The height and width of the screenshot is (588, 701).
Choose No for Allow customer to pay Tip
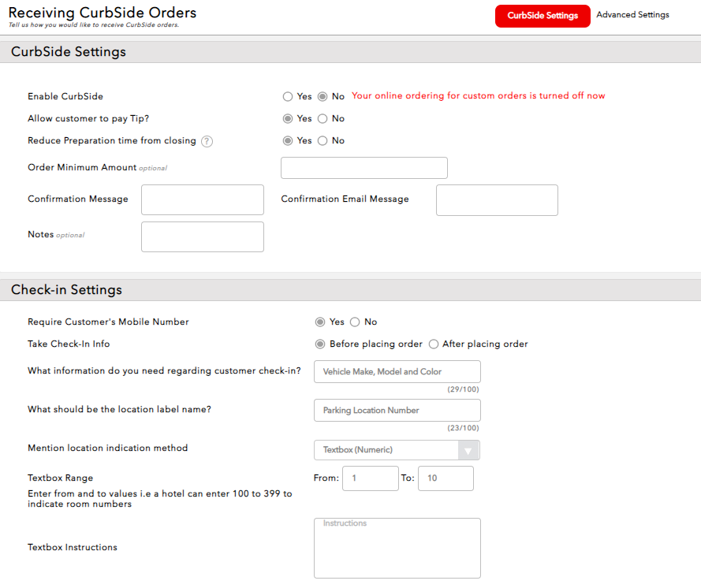323,118
